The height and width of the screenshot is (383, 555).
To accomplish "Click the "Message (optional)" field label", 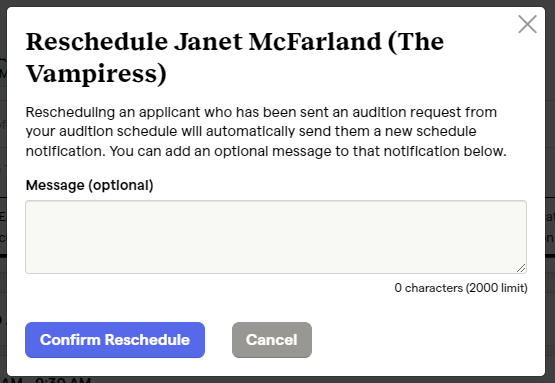I will click(x=90, y=185).
